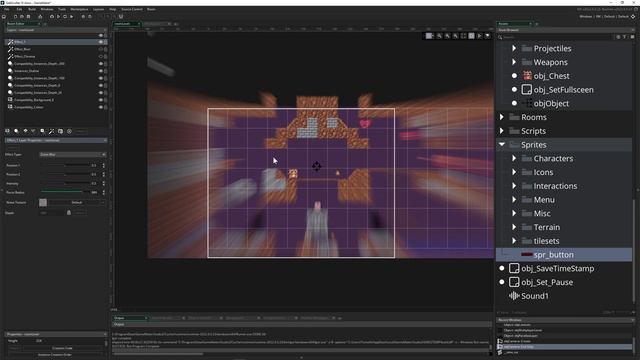The height and width of the screenshot is (360, 640).
Task: Create a new background layer icon
Action: [x=7, y=131]
